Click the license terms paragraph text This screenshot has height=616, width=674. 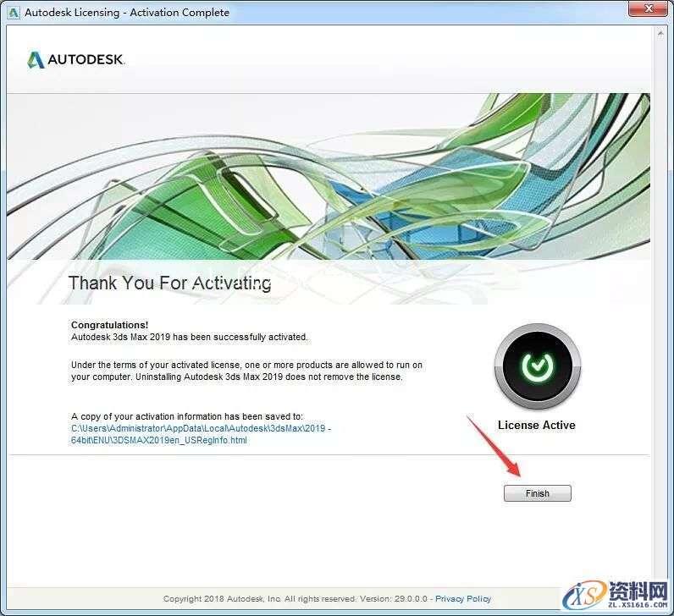pyautogui.click(x=246, y=371)
